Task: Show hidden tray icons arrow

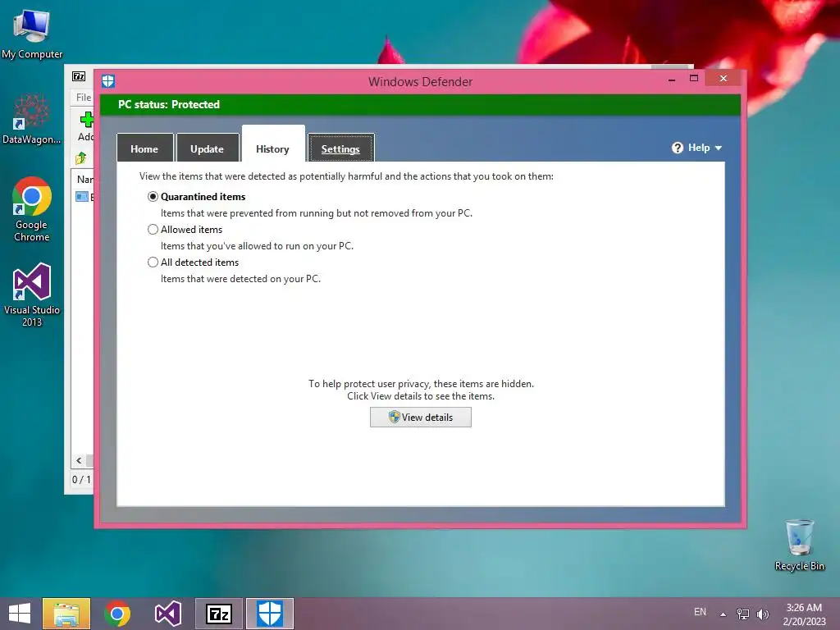Action: pos(724,614)
